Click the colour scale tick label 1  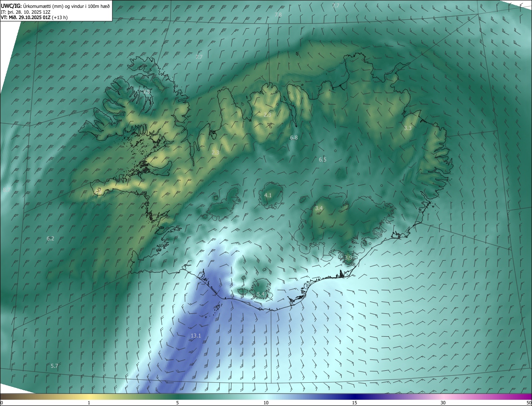click(x=89, y=403)
